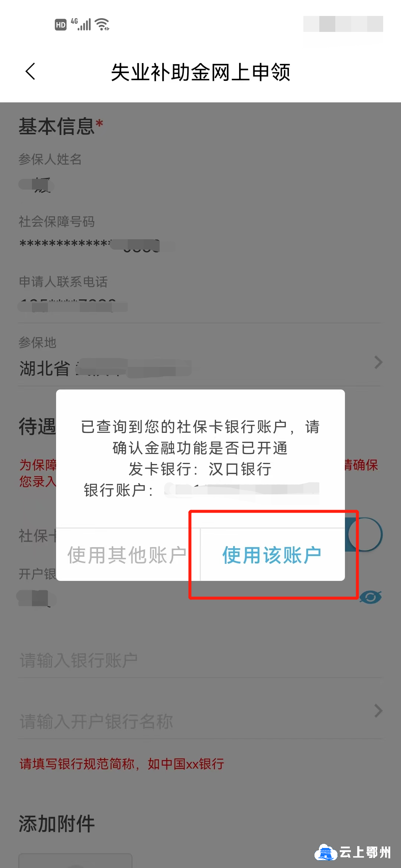
Task: Tap the 请输入银行账户 input field
Action: (200, 660)
